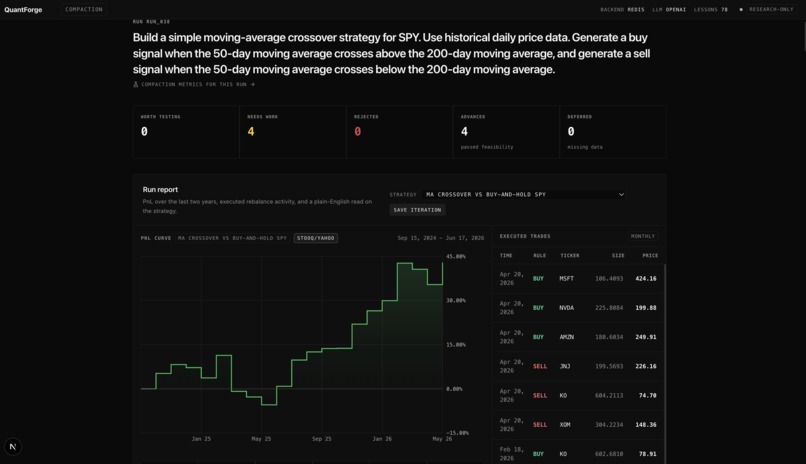Click the Time column header

pos(506,255)
